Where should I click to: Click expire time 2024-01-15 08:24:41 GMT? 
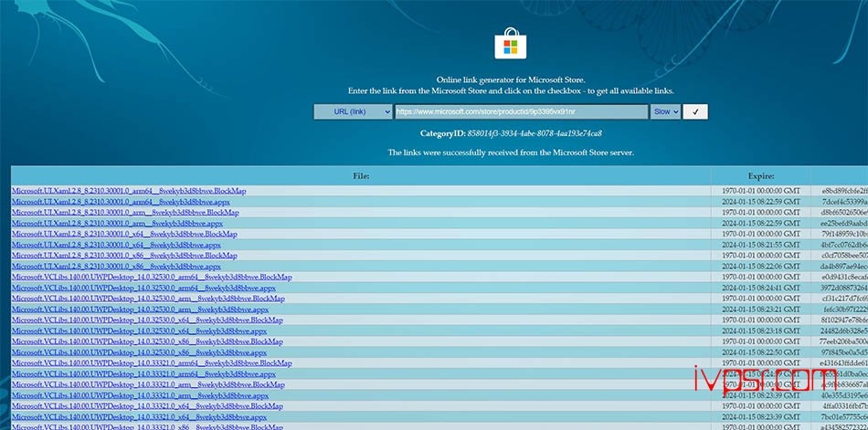[761, 288]
